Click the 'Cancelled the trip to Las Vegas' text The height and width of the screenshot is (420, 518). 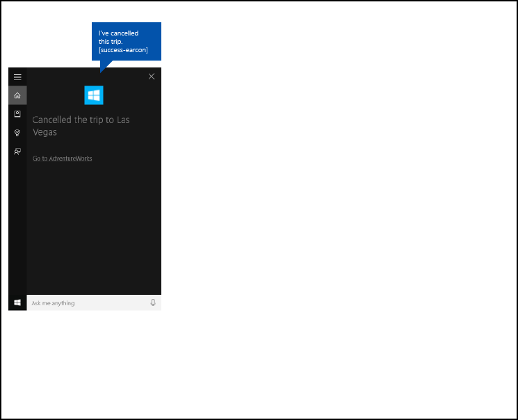coord(81,126)
